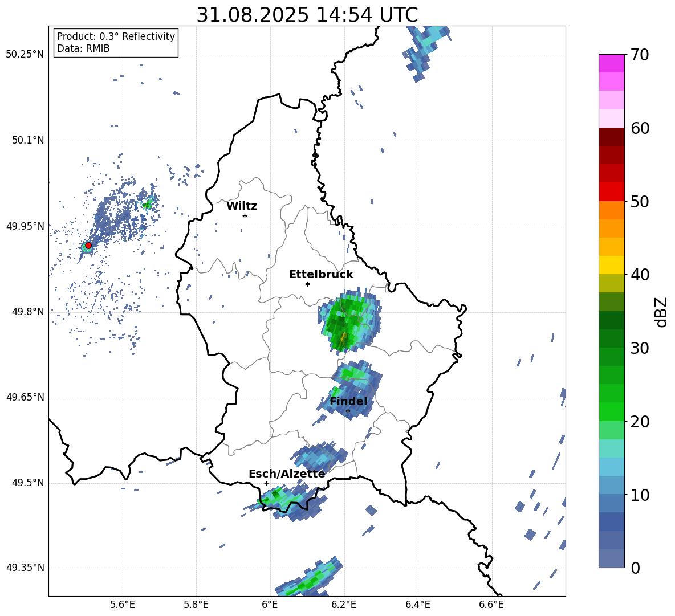
Task: Click the 50.1°N latitude label
Action: (28, 141)
